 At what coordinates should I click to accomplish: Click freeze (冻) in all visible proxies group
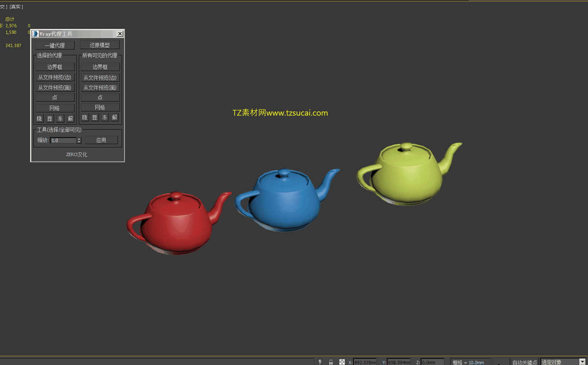pos(105,118)
